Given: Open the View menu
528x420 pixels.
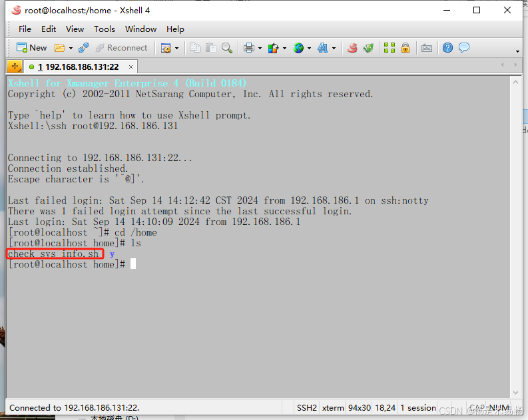Looking at the screenshot, I should pos(75,29).
